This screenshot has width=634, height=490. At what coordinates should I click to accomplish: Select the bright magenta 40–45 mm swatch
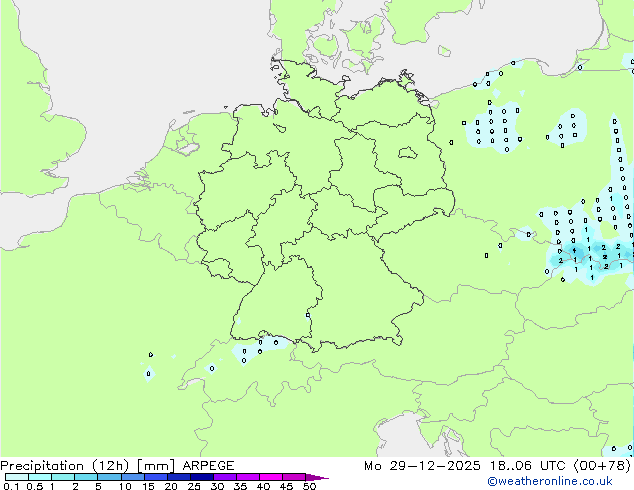tap(271, 477)
